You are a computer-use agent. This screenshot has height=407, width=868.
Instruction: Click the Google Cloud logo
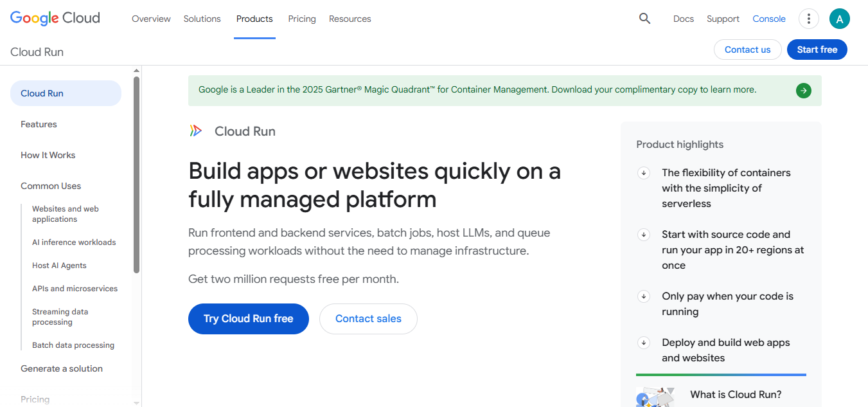click(55, 19)
